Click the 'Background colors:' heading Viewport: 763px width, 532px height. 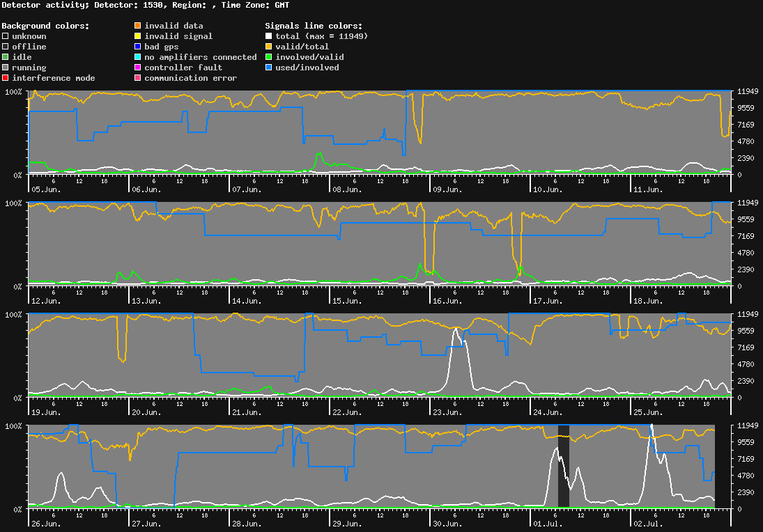46,26
